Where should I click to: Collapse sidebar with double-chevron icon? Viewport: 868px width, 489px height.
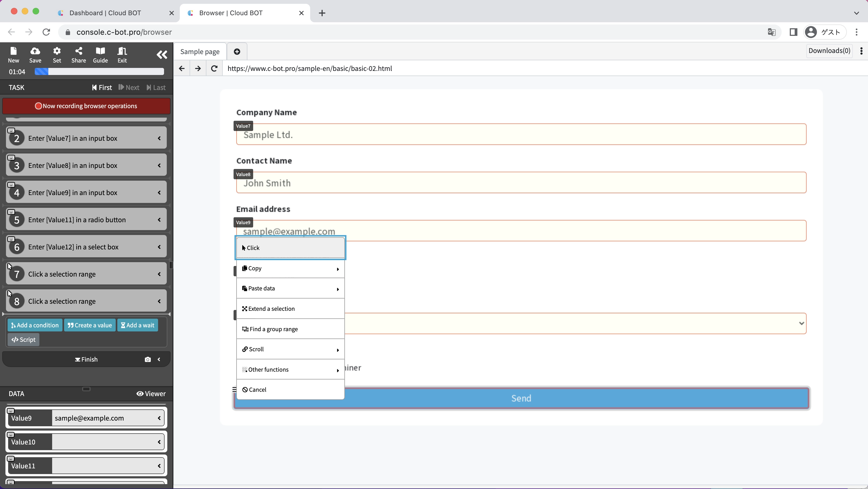(x=162, y=55)
